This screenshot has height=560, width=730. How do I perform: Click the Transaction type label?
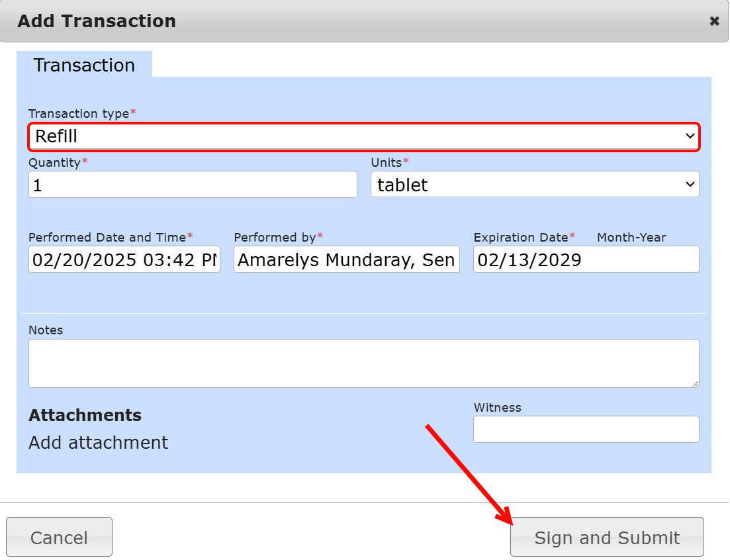tap(79, 114)
